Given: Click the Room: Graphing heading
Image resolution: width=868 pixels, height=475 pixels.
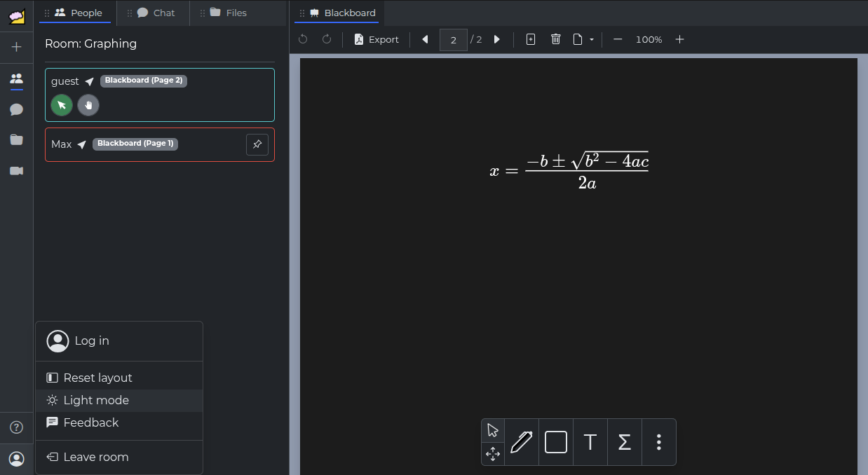Looking at the screenshot, I should point(90,43).
